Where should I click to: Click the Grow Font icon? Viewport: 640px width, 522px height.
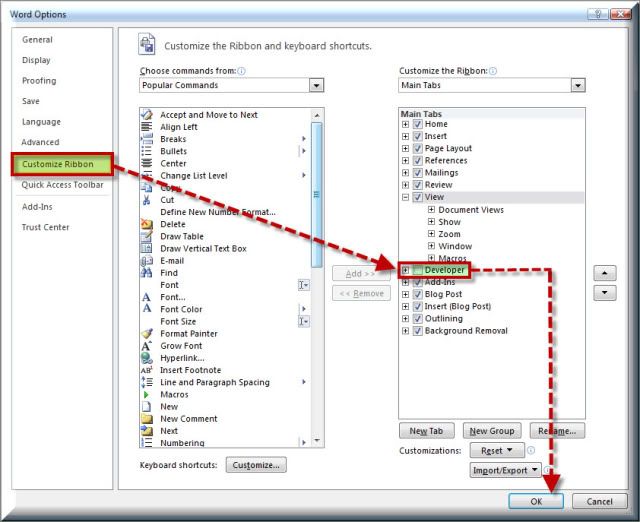click(147, 346)
